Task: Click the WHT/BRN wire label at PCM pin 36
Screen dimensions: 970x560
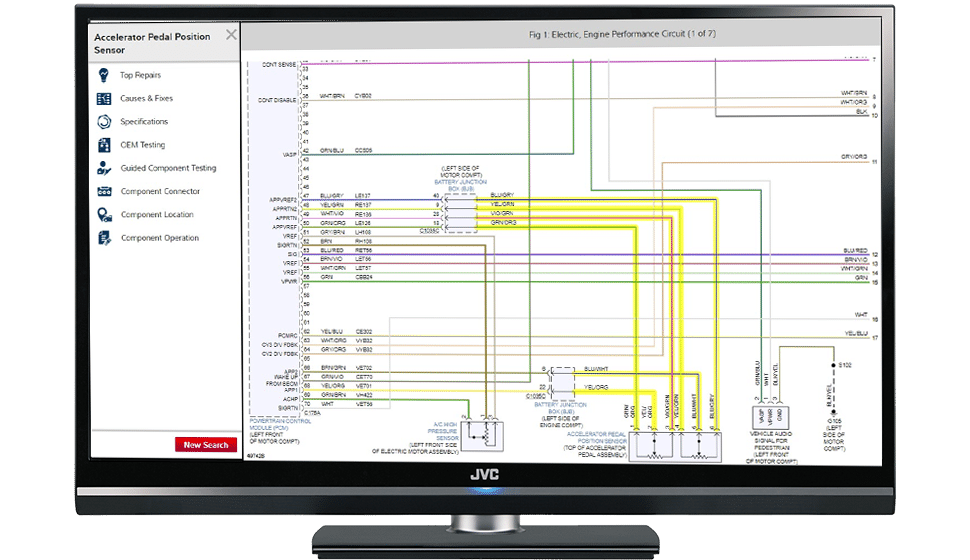Action: (332, 96)
